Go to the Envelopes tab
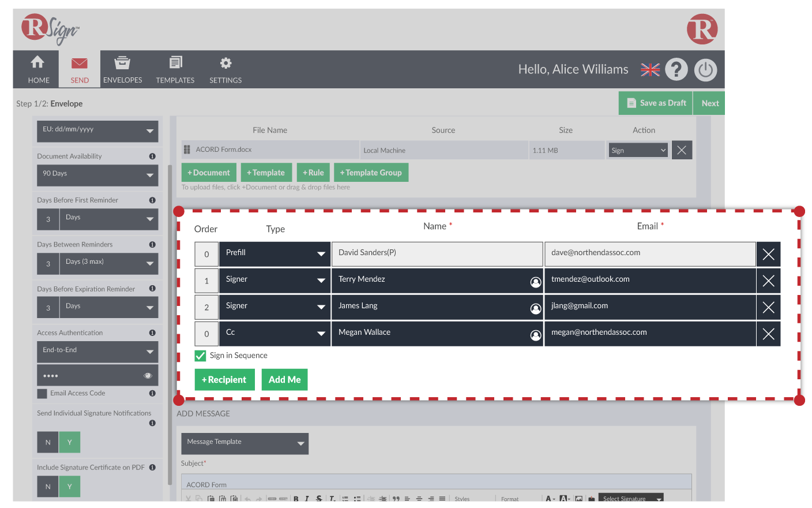812x508 pixels. (x=122, y=69)
